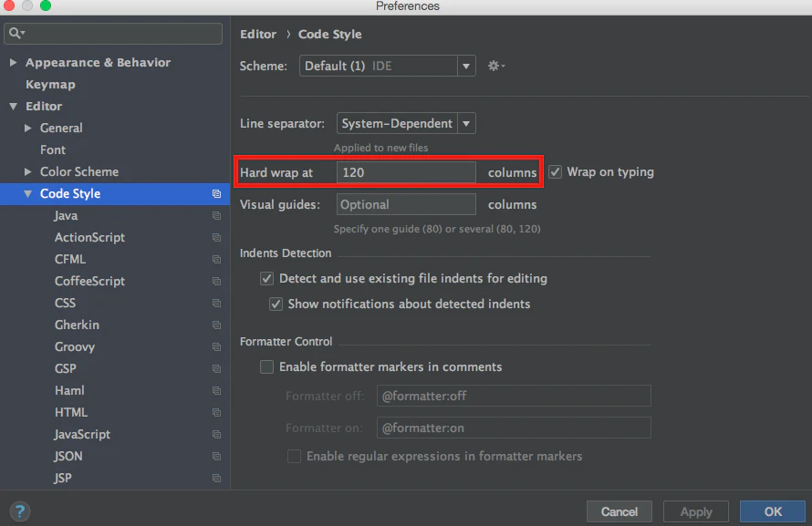The height and width of the screenshot is (526, 812).
Task: Focus the preferences search box
Action: point(113,33)
